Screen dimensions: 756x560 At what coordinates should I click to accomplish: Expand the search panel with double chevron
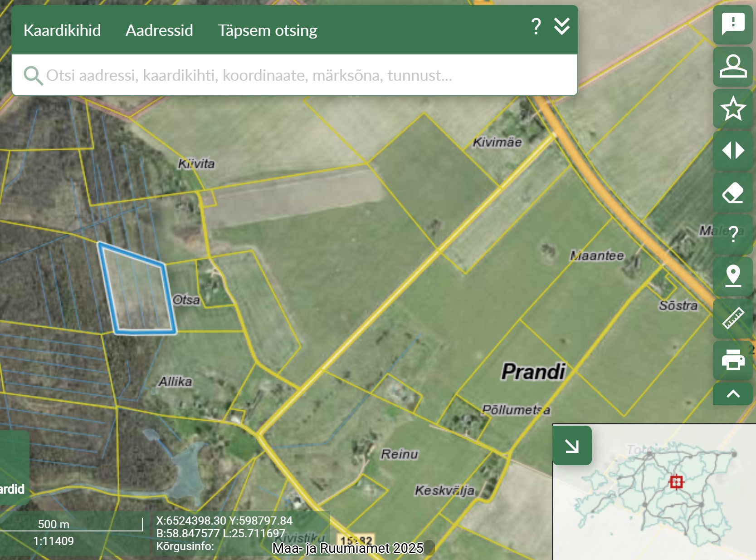(561, 27)
